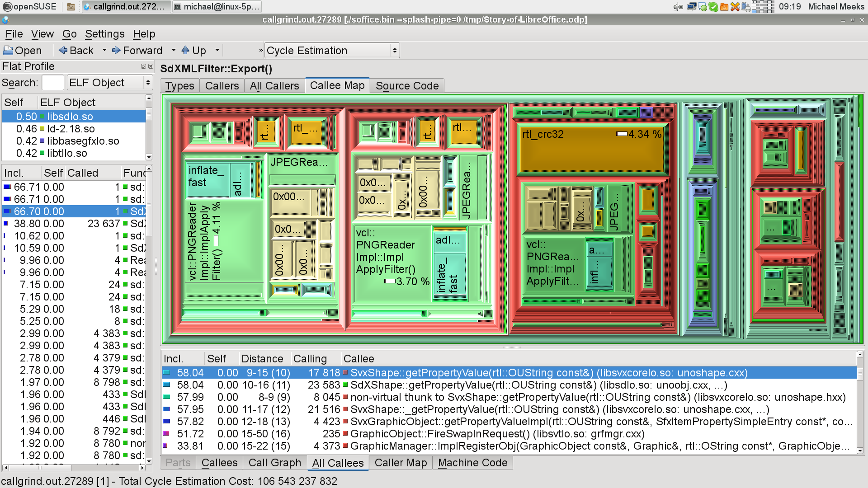Click the Forward navigation arrow icon

pos(117,51)
